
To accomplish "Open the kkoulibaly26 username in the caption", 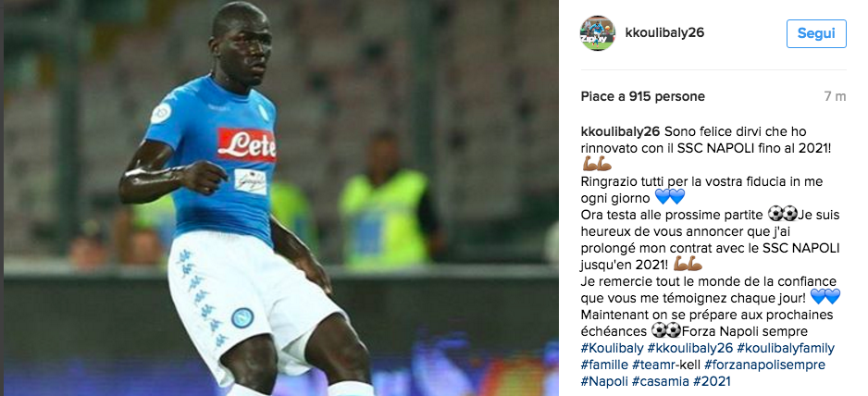I will 620,131.
